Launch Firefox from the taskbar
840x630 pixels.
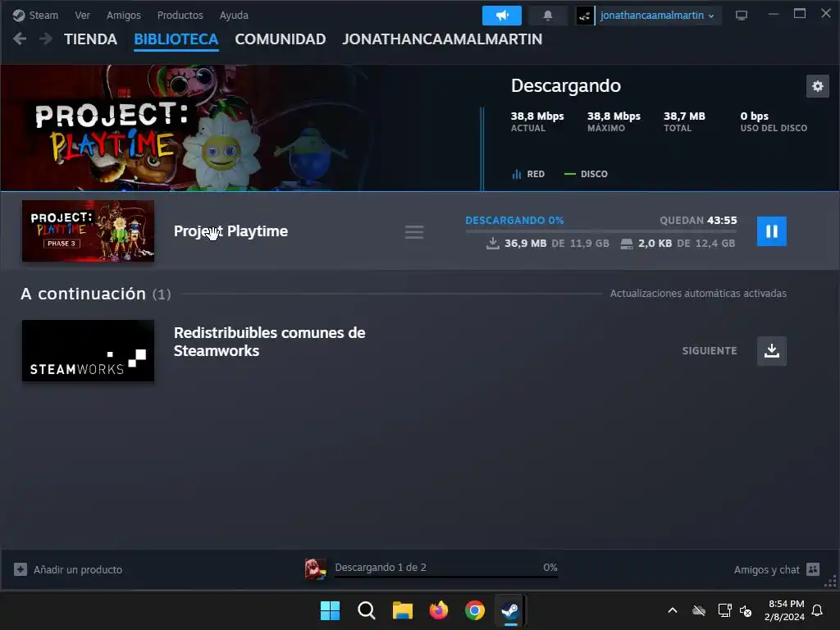(x=439, y=610)
